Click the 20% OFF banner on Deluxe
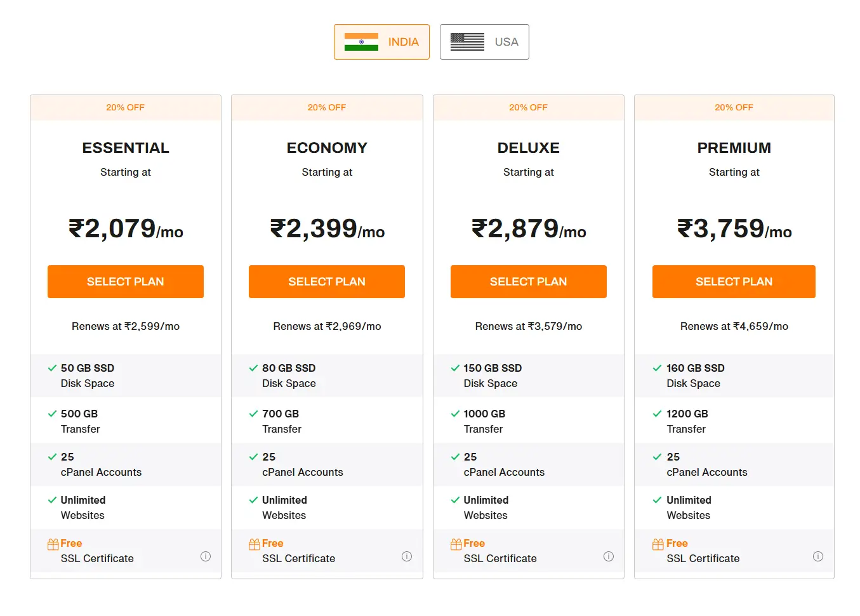The image size is (860, 616). click(528, 107)
